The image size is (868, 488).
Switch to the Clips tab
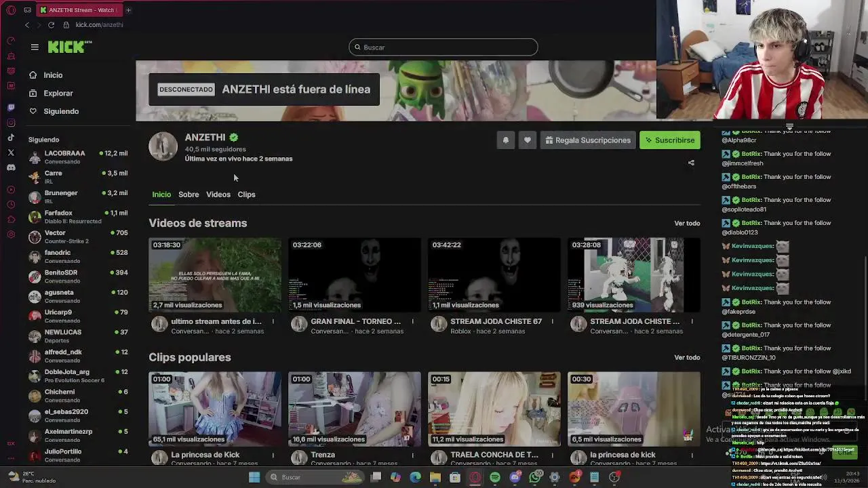(246, 195)
